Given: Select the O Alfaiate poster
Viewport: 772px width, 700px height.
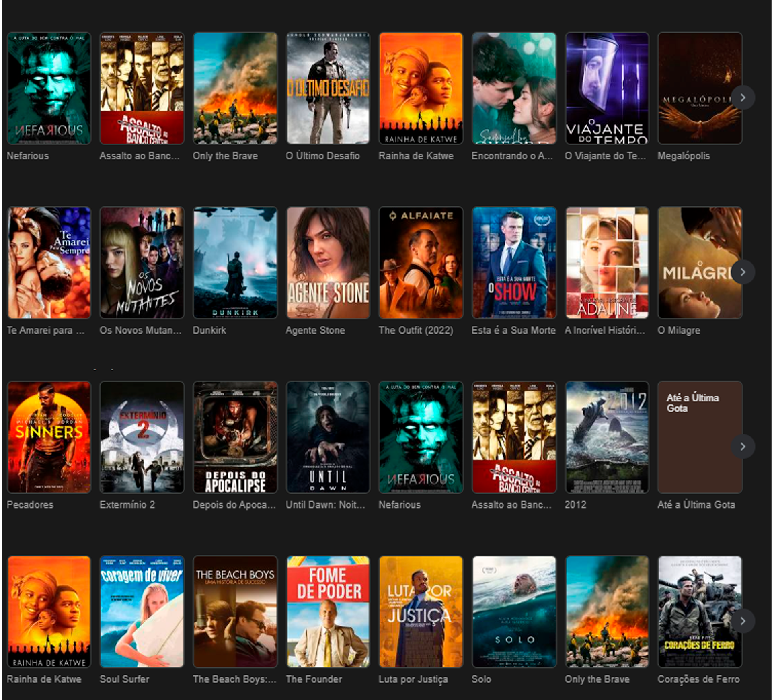Looking at the screenshot, I should click(x=421, y=263).
